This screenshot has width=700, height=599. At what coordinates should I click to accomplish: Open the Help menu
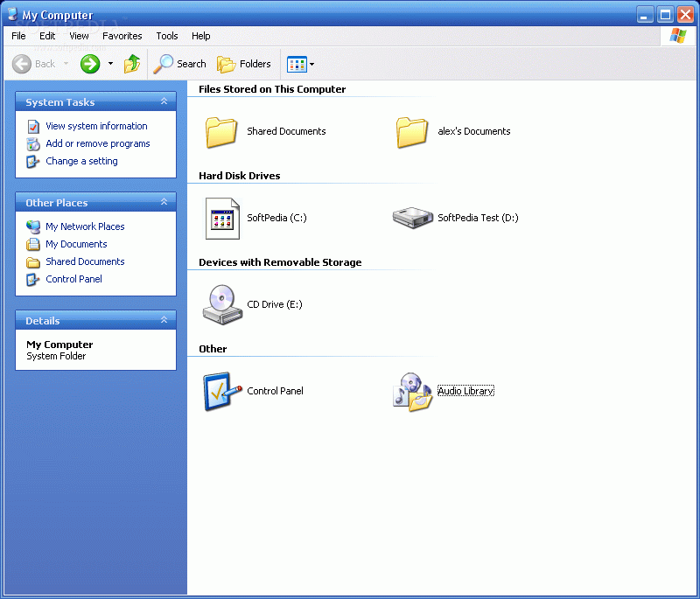(201, 36)
